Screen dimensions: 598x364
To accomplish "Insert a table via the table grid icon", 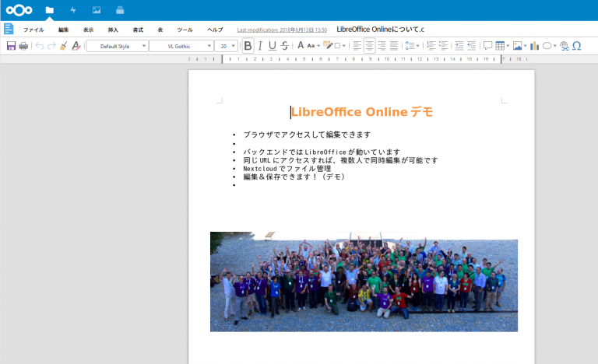I will [500, 46].
